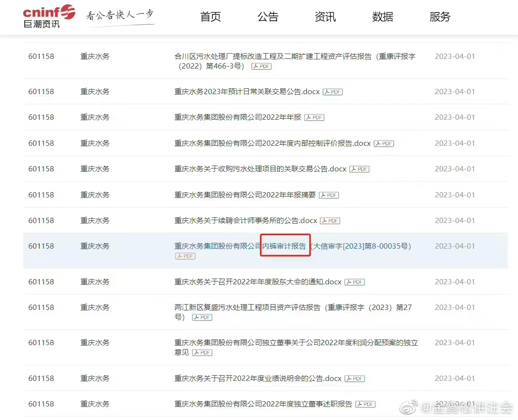The width and height of the screenshot is (518, 420).
Task: Open PDF icon for 2022年年报
Action: (315, 117)
